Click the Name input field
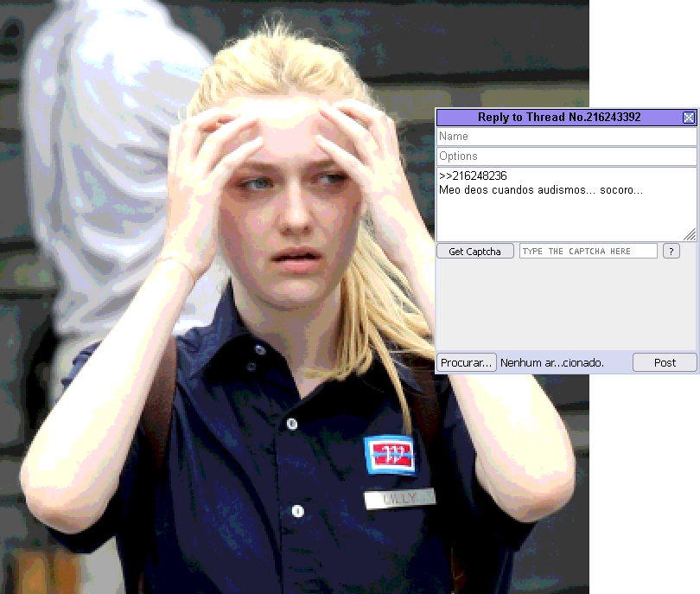The width and height of the screenshot is (700, 594). pyautogui.click(x=567, y=137)
